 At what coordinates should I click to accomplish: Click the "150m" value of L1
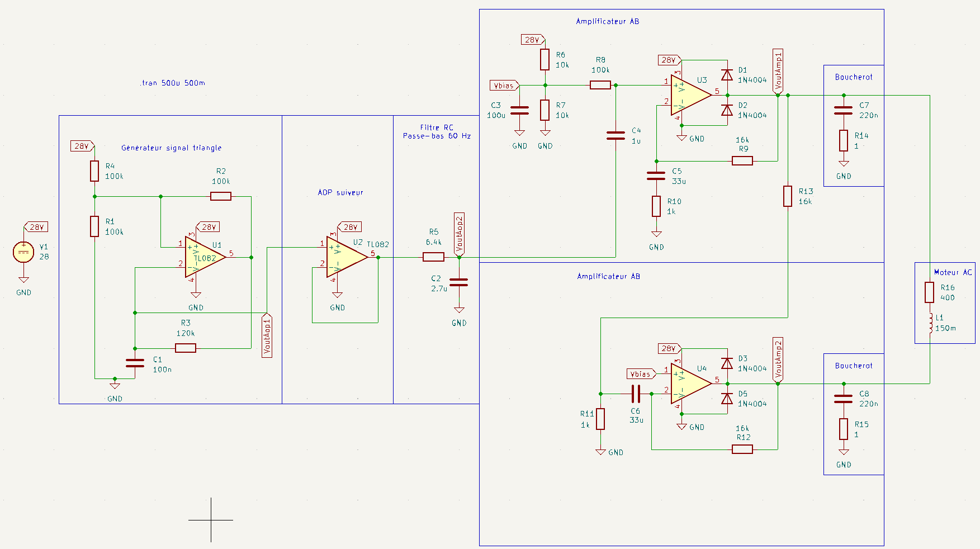946,328
